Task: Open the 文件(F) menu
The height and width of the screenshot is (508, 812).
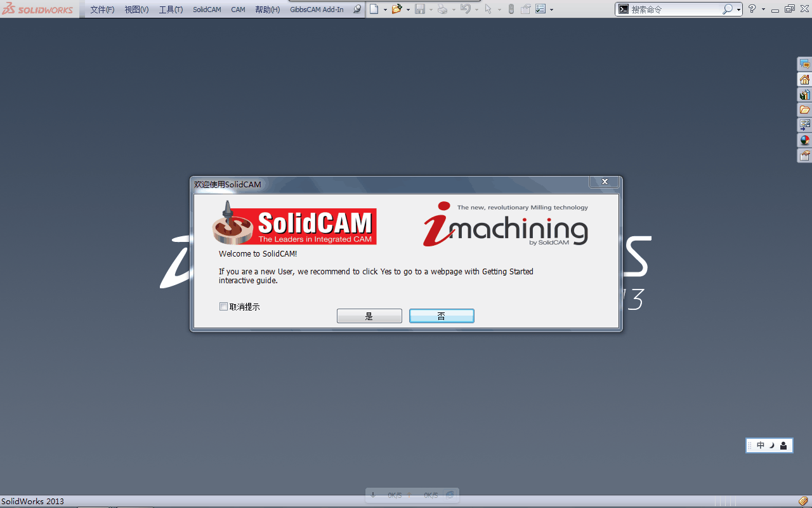Action: coord(102,10)
